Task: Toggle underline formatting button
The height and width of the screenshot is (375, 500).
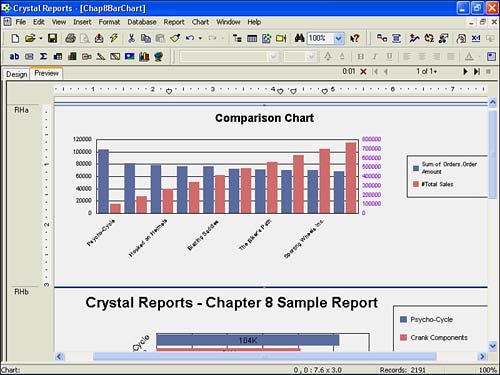Action: 389,57
